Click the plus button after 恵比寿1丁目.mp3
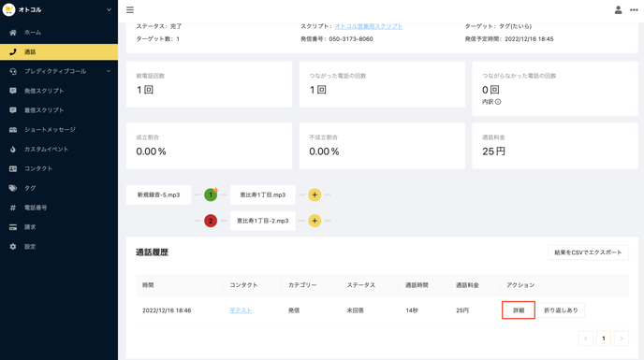Viewport: 644px width, 360px height. coord(315,195)
